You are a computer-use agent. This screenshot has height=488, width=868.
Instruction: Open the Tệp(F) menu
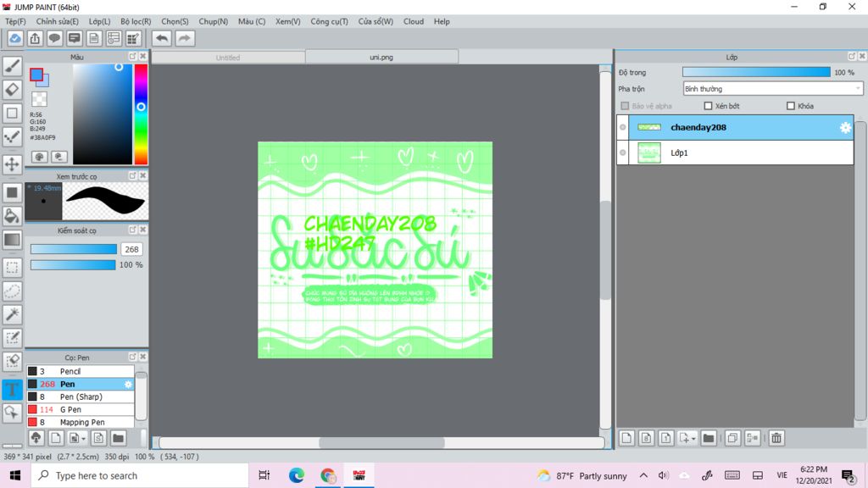tap(15, 21)
